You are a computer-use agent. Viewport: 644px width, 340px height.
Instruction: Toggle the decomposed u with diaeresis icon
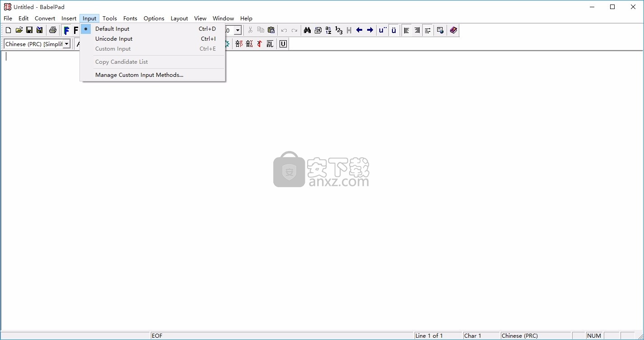(383, 30)
